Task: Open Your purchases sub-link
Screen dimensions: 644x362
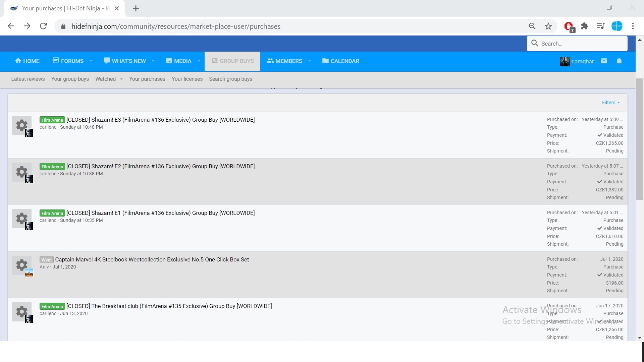Action: [147, 79]
